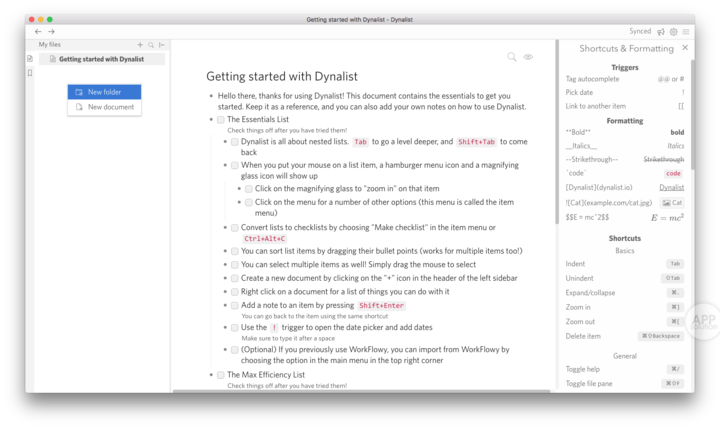Check the Right click on a document item

235,292
